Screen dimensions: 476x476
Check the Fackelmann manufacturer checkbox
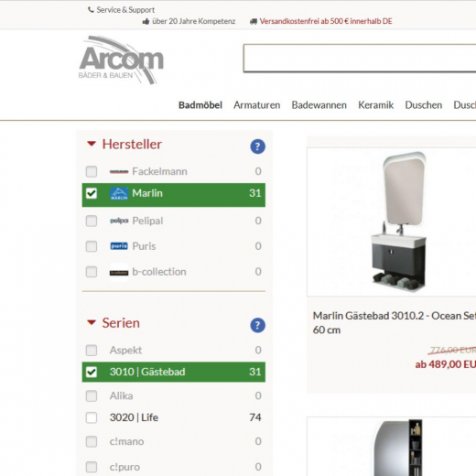(92, 171)
